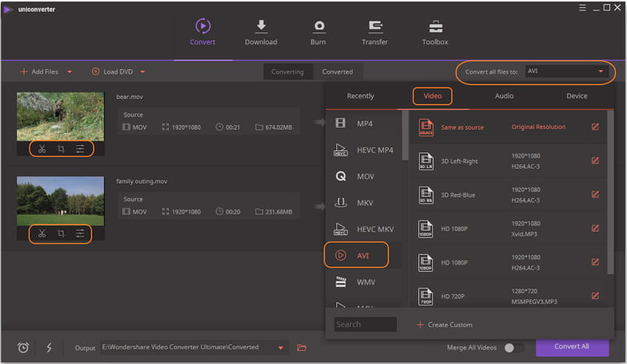Crop the family outing.mov video
627x364 pixels.
click(60, 234)
